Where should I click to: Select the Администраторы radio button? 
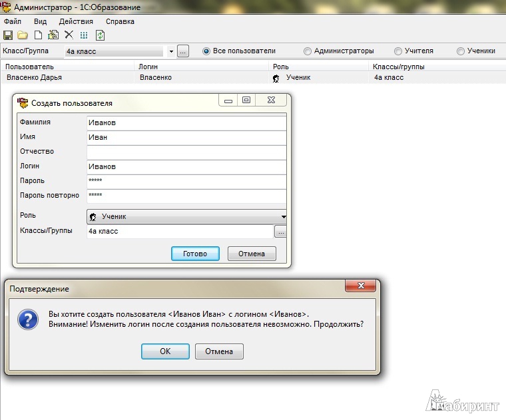coord(307,51)
